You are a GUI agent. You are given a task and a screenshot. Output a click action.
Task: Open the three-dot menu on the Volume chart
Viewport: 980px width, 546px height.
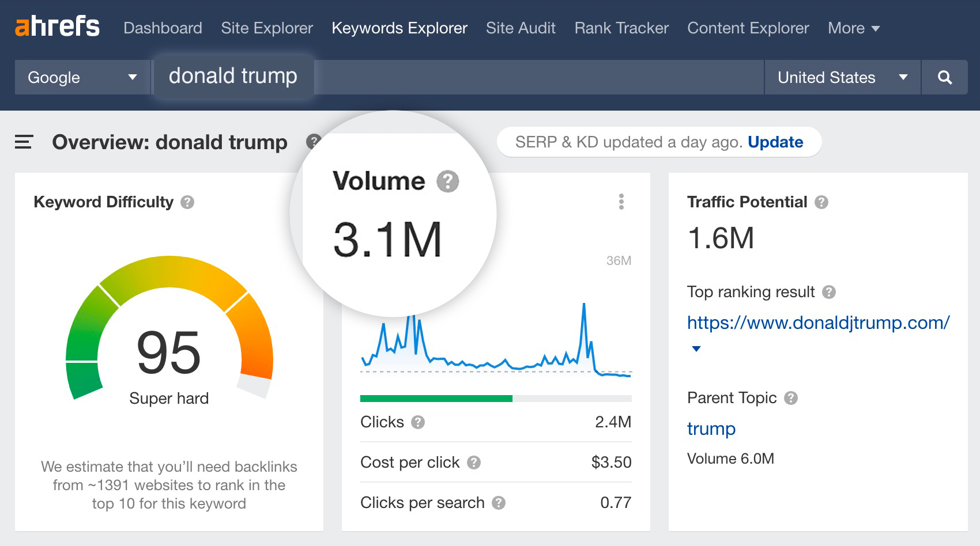(x=621, y=202)
